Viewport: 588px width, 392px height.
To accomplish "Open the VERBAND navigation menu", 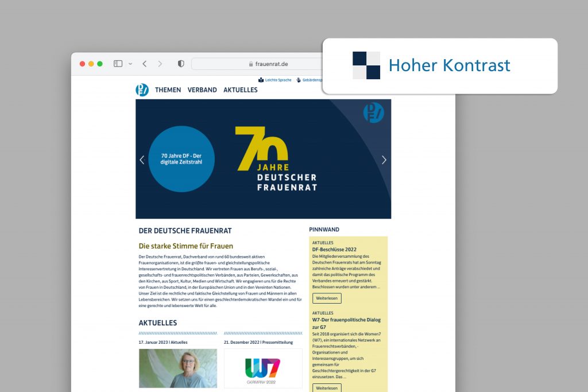I will pos(202,90).
